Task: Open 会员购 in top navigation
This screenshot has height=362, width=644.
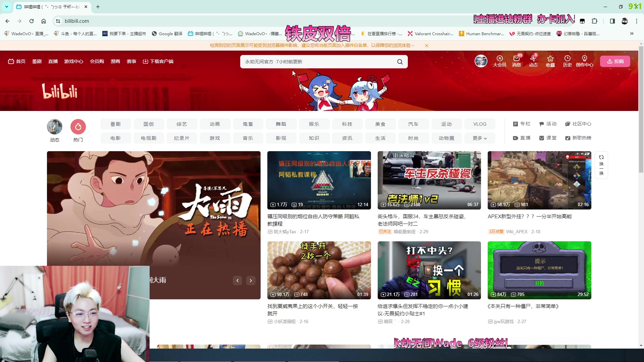Action: click(x=97, y=61)
